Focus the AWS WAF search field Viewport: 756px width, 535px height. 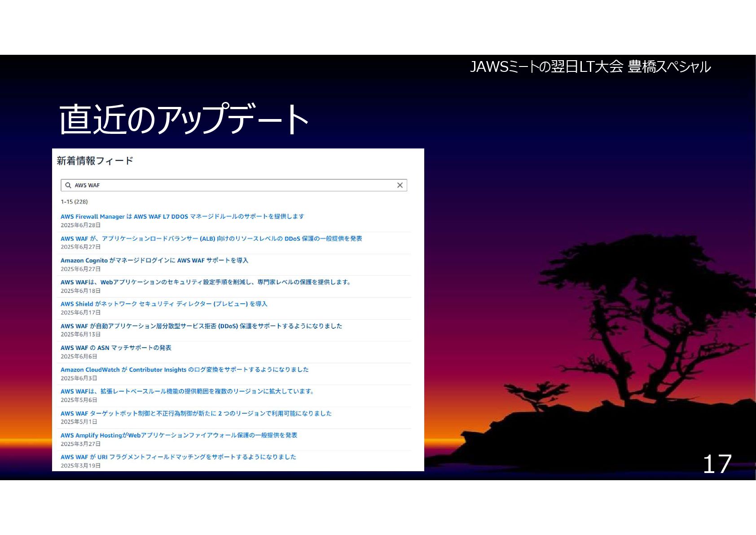pos(234,185)
